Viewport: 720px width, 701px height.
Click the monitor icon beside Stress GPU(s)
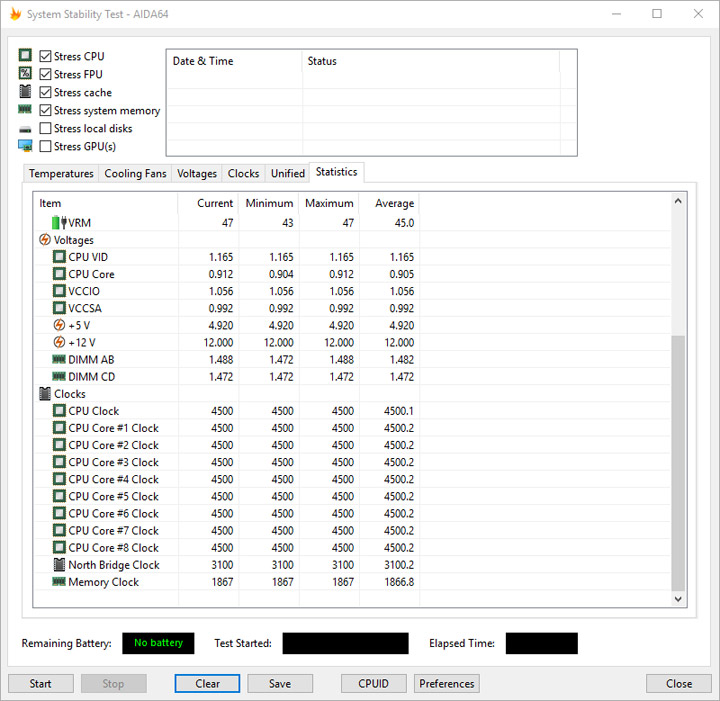pyautogui.click(x=25, y=146)
